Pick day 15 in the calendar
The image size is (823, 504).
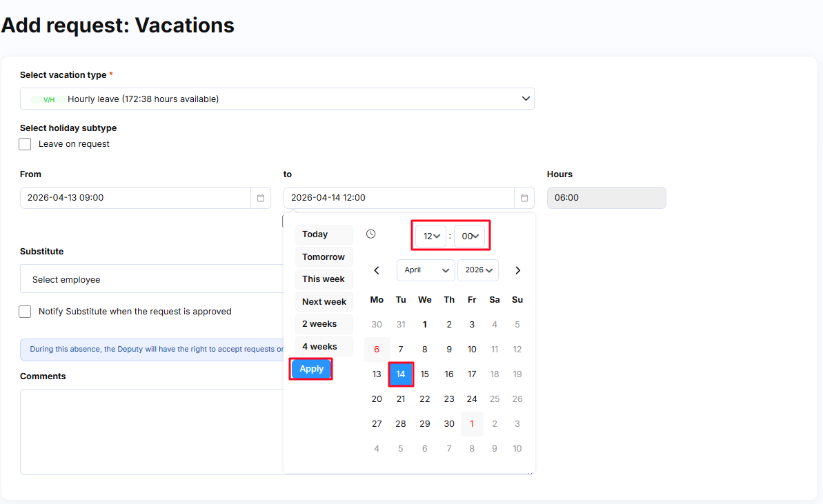tap(425, 374)
